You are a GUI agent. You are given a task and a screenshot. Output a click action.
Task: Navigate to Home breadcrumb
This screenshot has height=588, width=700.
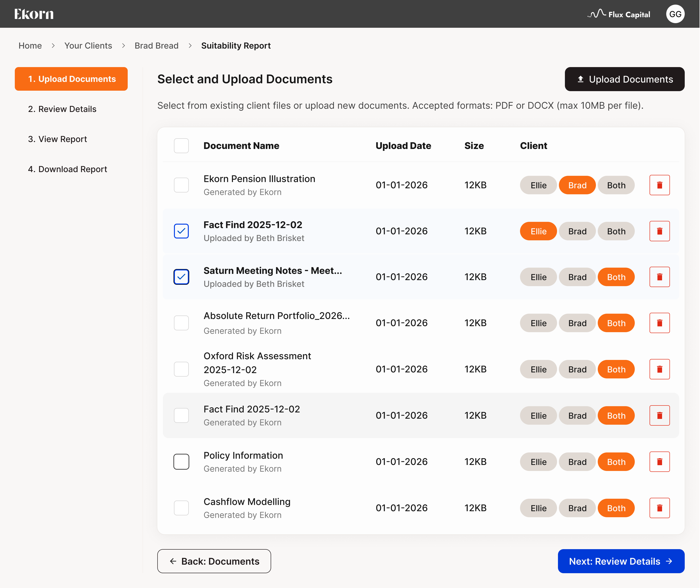30,46
